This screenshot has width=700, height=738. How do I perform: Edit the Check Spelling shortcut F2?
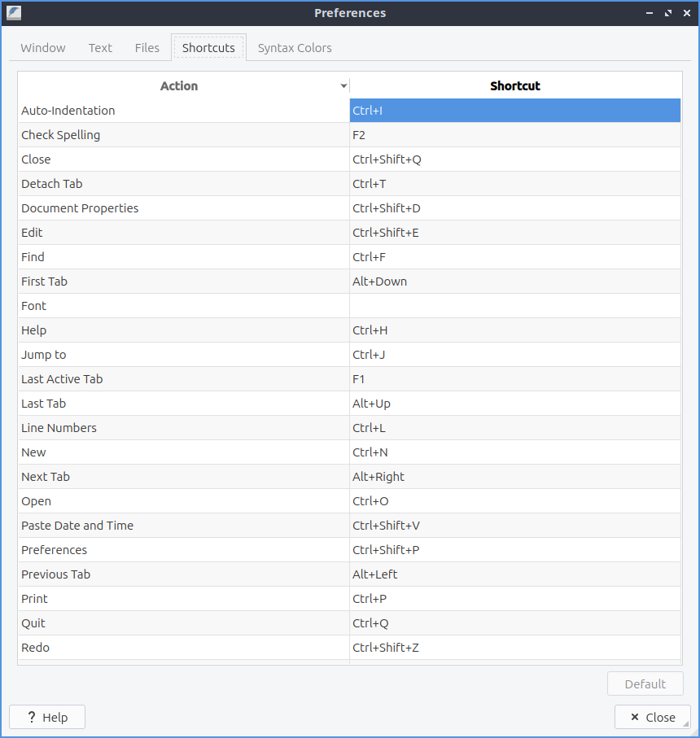pyautogui.click(x=514, y=135)
